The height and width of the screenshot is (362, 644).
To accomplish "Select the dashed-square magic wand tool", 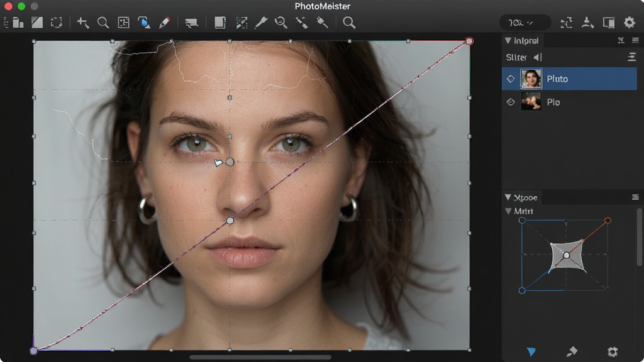I will click(x=241, y=23).
